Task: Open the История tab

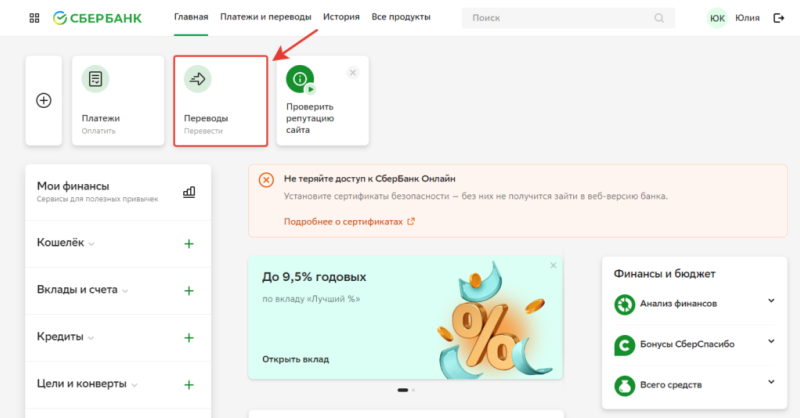Action: [341, 17]
